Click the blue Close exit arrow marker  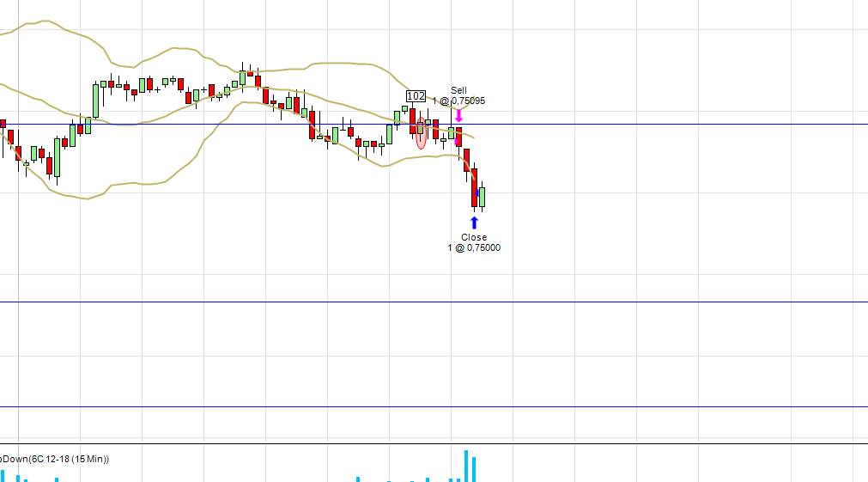pos(475,223)
